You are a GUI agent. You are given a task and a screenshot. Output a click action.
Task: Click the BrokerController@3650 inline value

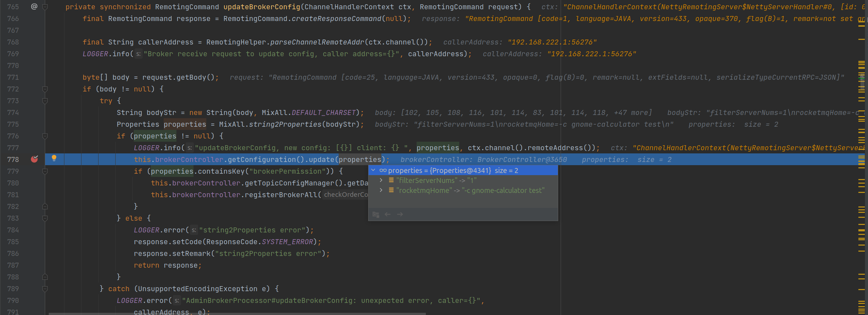pos(522,159)
